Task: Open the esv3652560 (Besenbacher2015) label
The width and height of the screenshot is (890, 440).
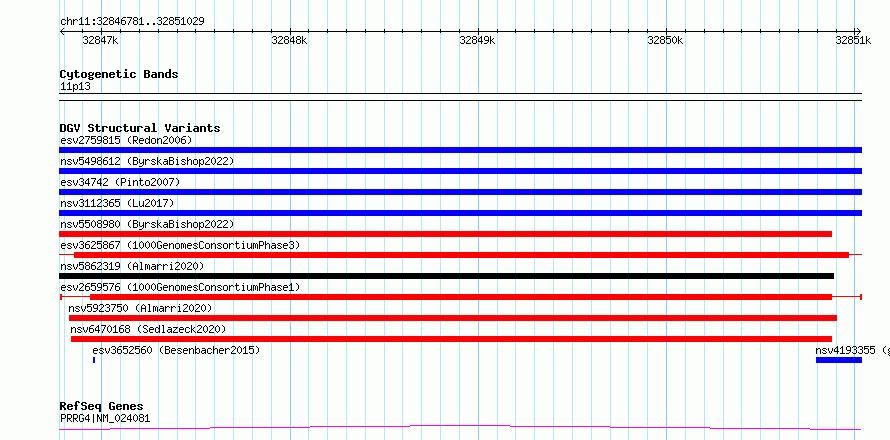Action: point(176,350)
